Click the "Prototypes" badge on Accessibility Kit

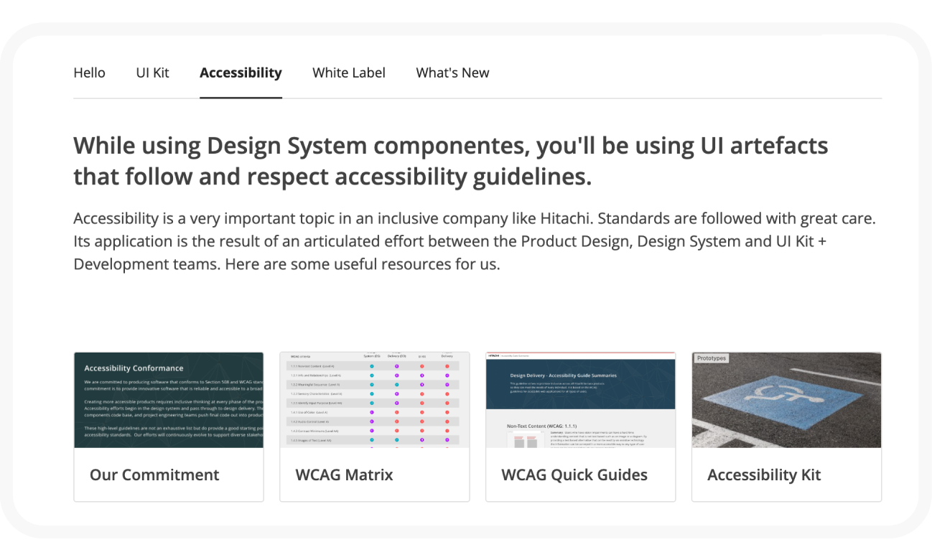click(710, 357)
